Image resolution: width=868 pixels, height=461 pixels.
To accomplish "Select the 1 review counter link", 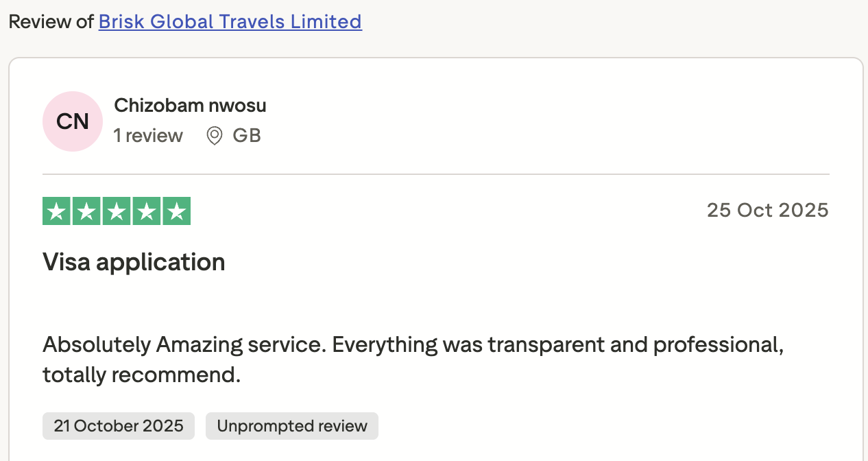I will [x=148, y=135].
